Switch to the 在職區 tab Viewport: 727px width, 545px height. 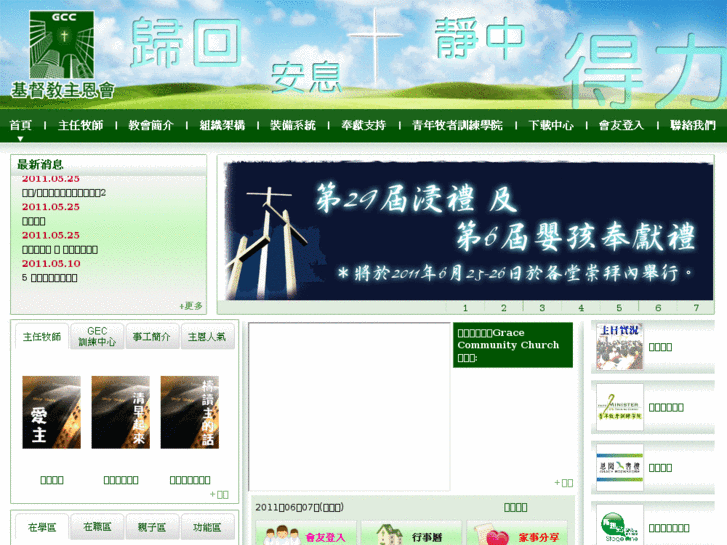97,527
